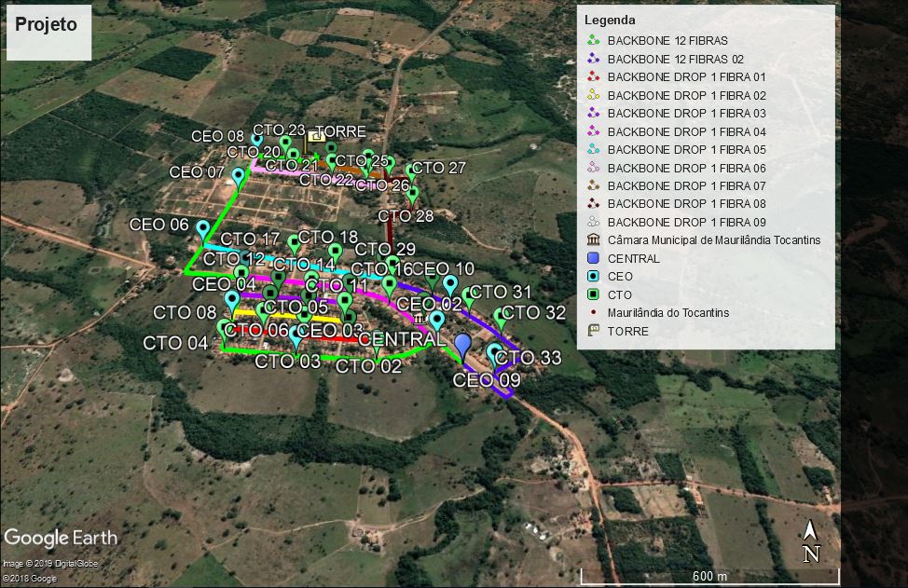The height and width of the screenshot is (588, 908).
Task: Click the Câmara Municipal building marker on map
Action: point(420,319)
